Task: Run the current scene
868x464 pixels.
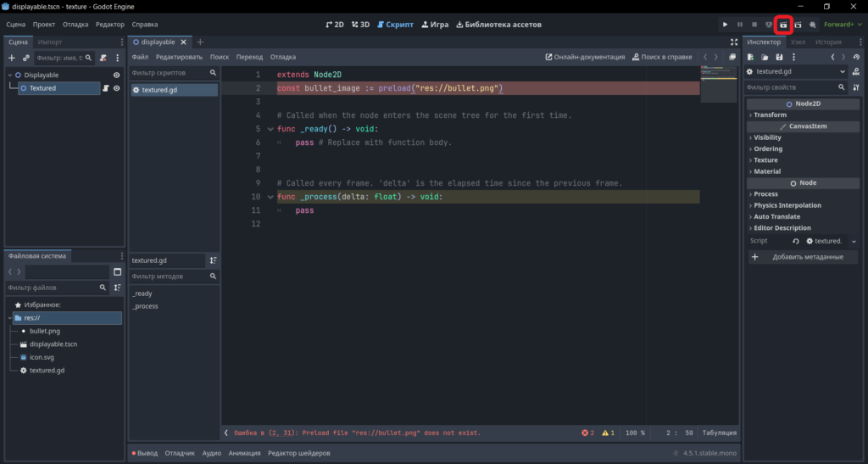Action: click(783, 25)
